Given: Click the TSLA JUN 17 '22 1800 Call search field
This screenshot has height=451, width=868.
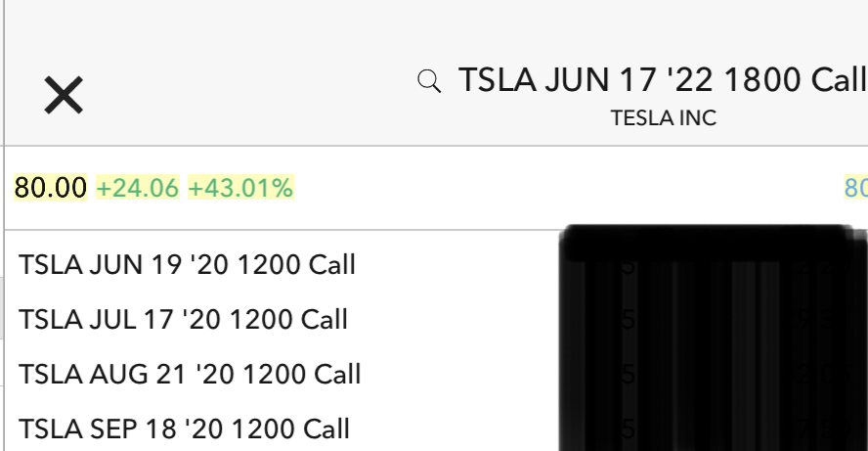Looking at the screenshot, I should 663,80.
